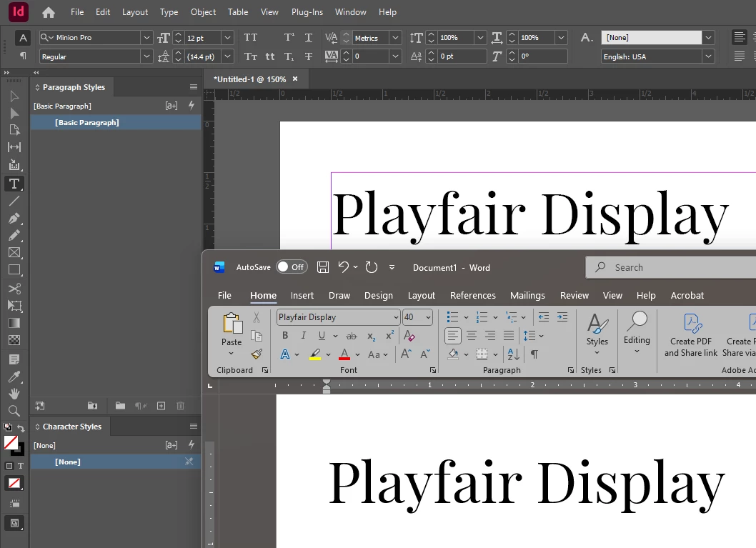Toggle Superscript in Word ribbon
Viewport: 756px width, 548px height.
point(389,336)
